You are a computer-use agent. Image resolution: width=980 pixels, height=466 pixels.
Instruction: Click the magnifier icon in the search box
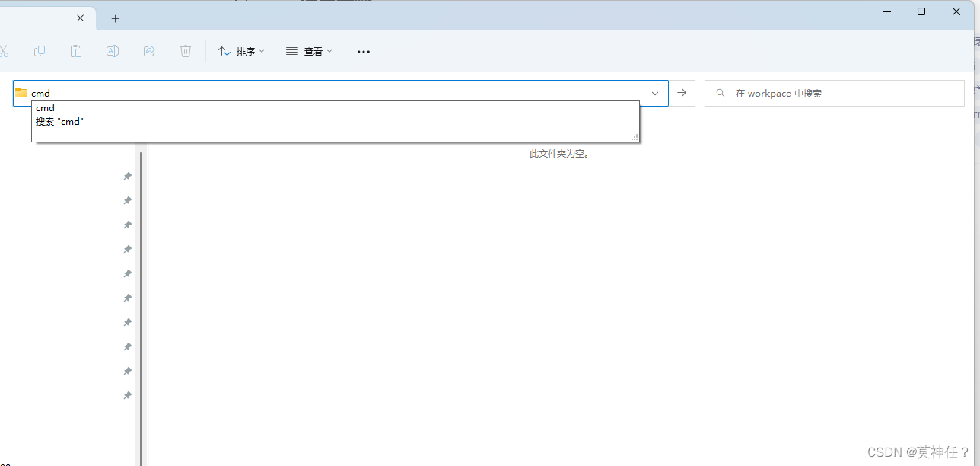click(x=720, y=92)
